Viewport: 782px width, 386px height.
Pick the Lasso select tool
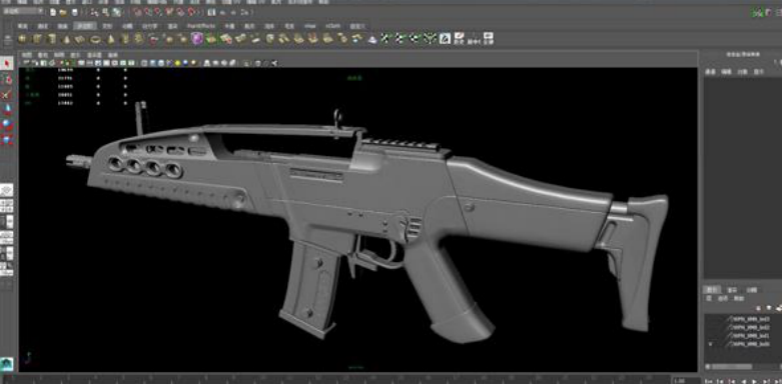coord(6,79)
